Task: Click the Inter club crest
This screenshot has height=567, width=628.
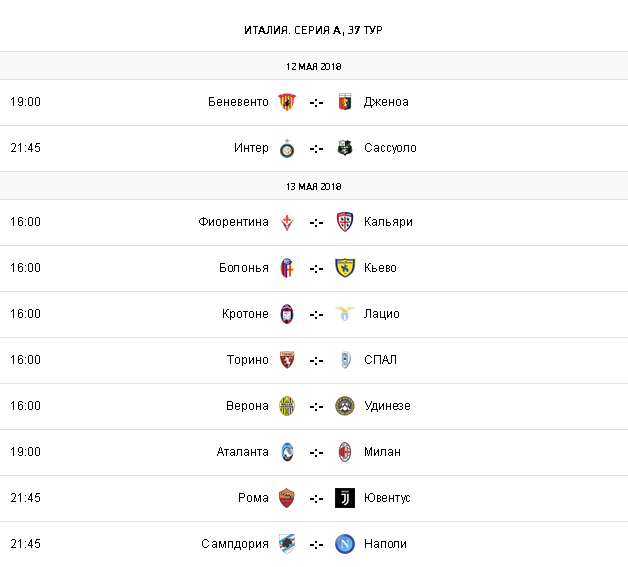Action: point(287,148)
